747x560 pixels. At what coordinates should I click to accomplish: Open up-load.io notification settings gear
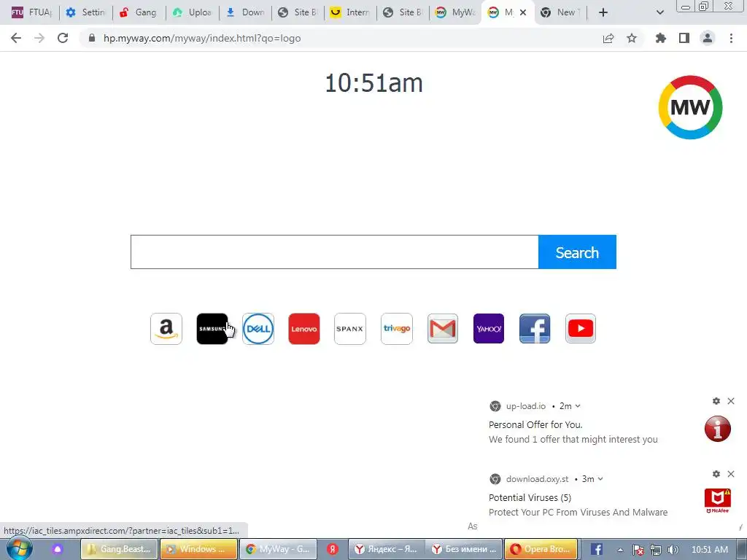pyautogui.click(x=716, y=401)
